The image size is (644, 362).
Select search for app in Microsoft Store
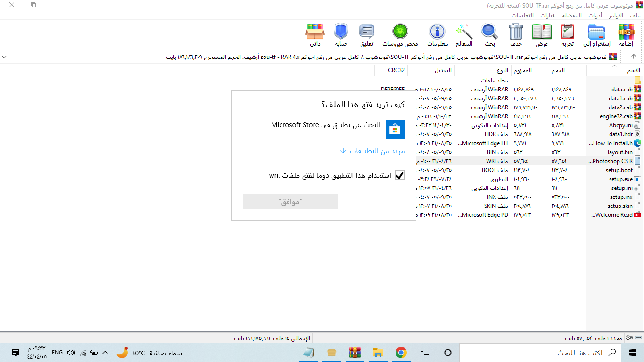click(338, 129)
